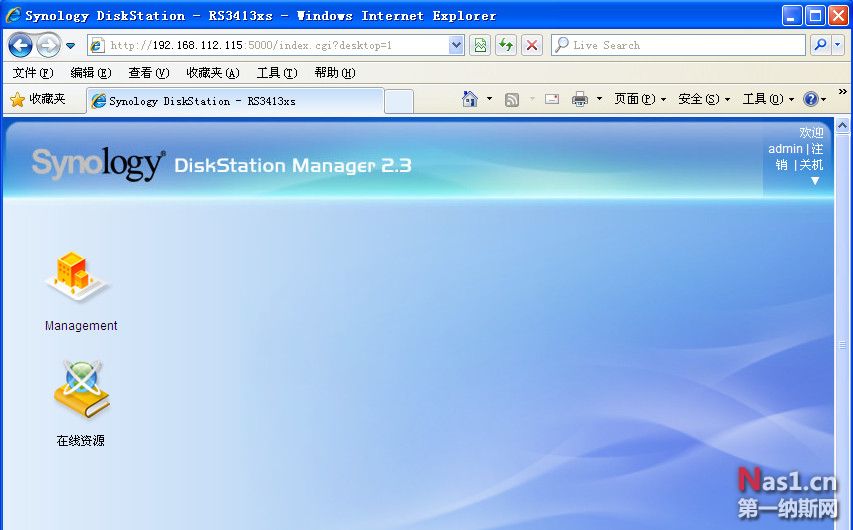Expand the white triangle under 关机

pyautogui.click(x=815, y=181)
